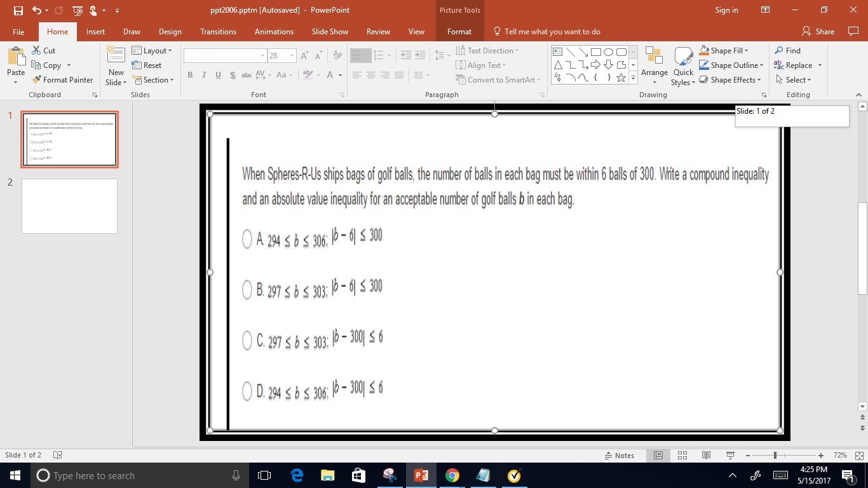Toggle align left for paragraph
Screen dimensions: 868x488
(x=357, y=75)
